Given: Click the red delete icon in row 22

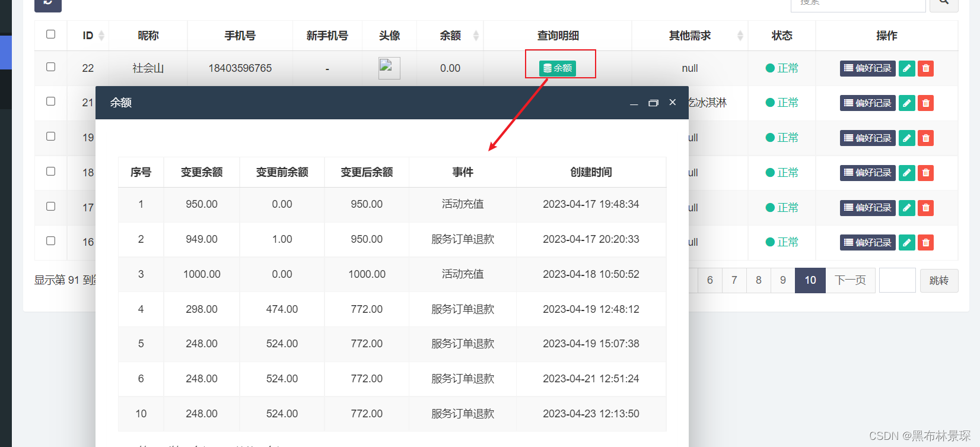Looking at the screenshot, I should point(925,68).
